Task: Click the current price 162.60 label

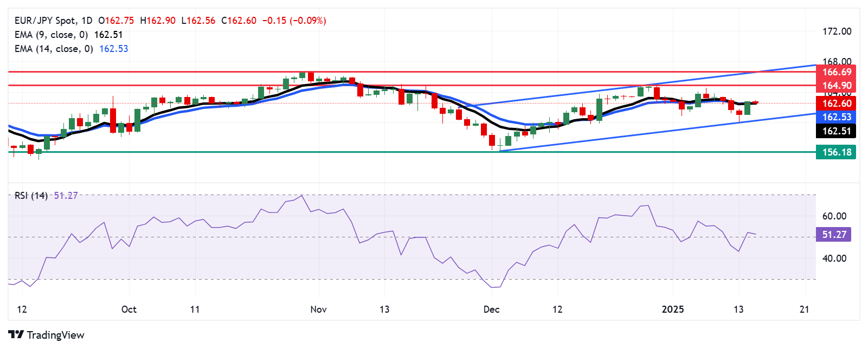Action: (836, 104)
